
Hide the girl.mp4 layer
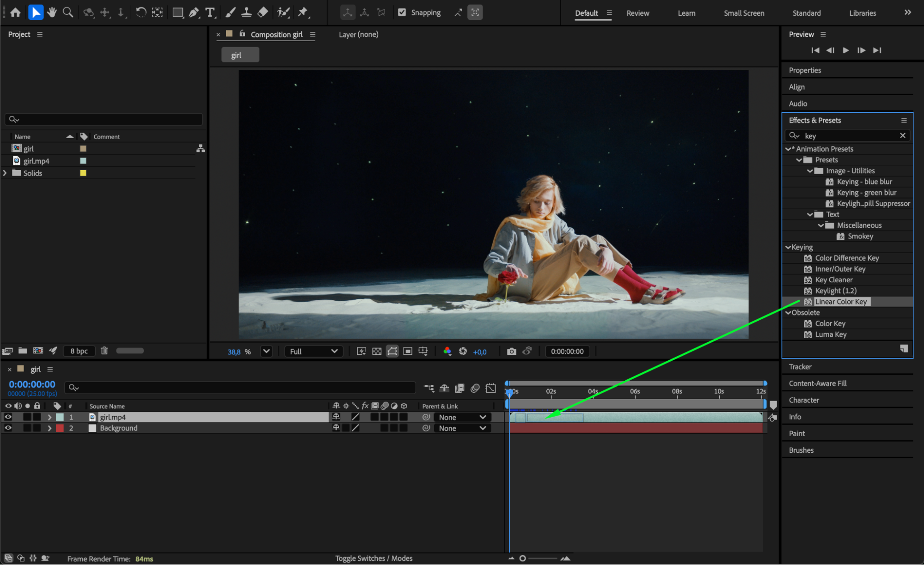click(x=8, y=417)
